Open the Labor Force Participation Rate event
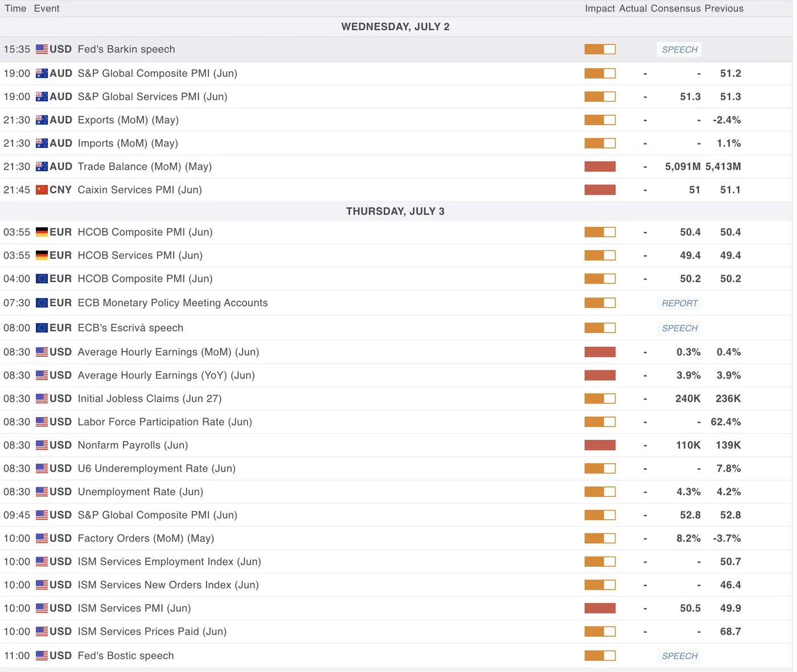 click(165, 422)
